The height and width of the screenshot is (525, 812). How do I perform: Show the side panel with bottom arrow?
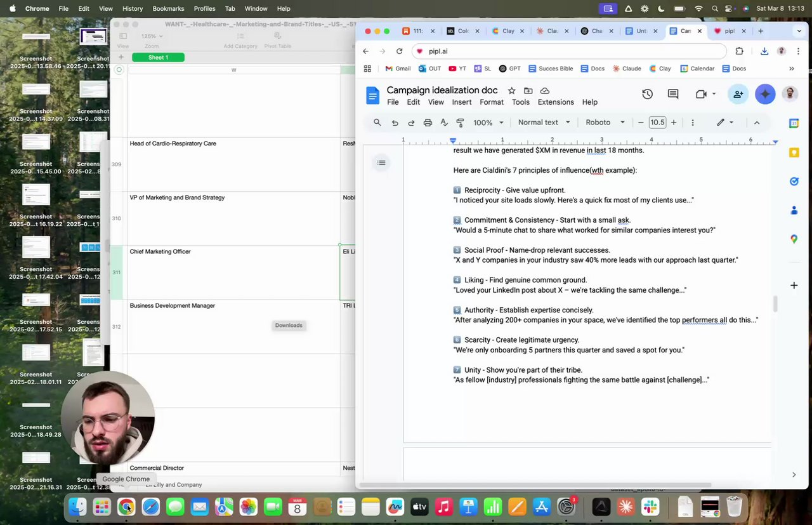pyautogui.click(x=794, y=475)
